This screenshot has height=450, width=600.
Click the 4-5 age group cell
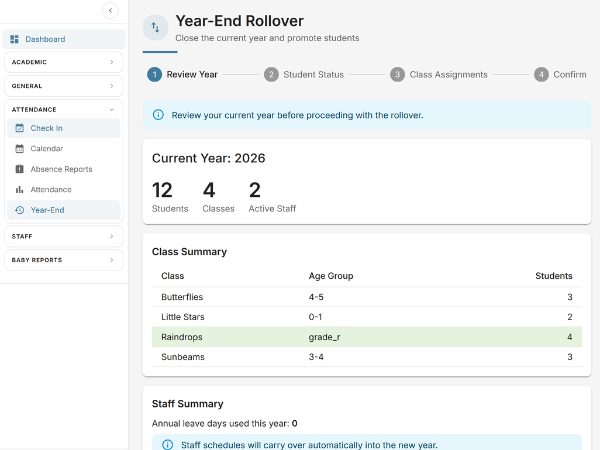coord(316,297)
